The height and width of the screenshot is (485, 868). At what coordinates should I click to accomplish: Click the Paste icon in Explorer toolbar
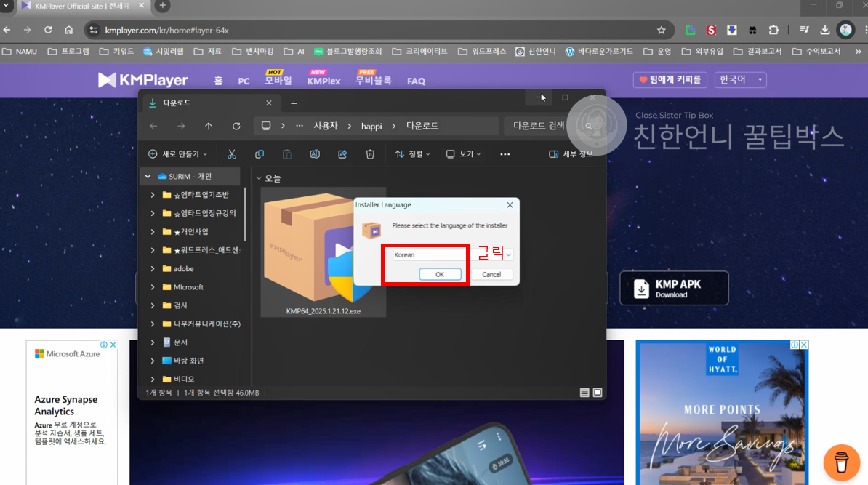286,154
